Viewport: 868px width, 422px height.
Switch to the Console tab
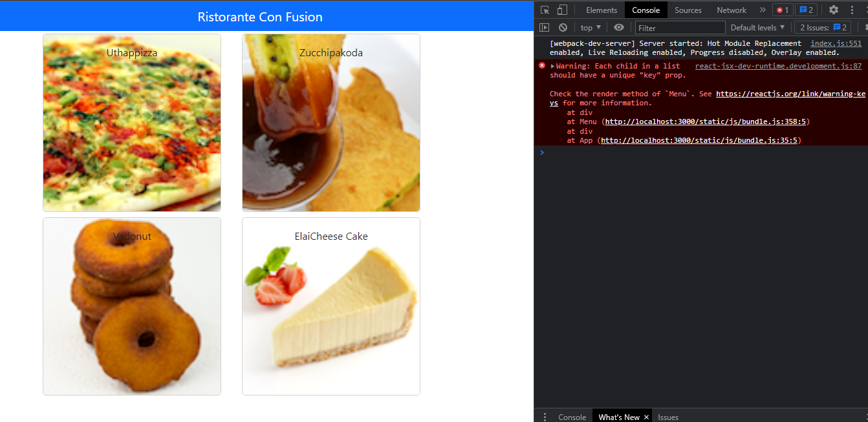point(646,10)
